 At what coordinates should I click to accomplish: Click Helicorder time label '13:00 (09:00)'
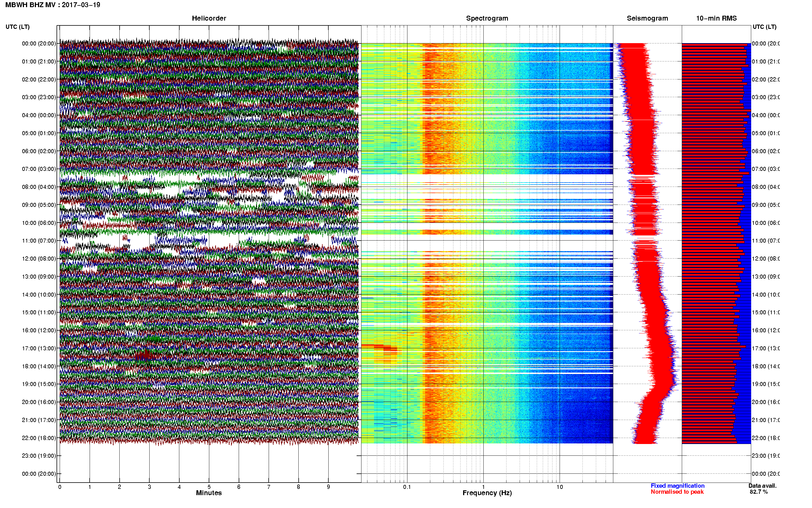pos(39,277)
